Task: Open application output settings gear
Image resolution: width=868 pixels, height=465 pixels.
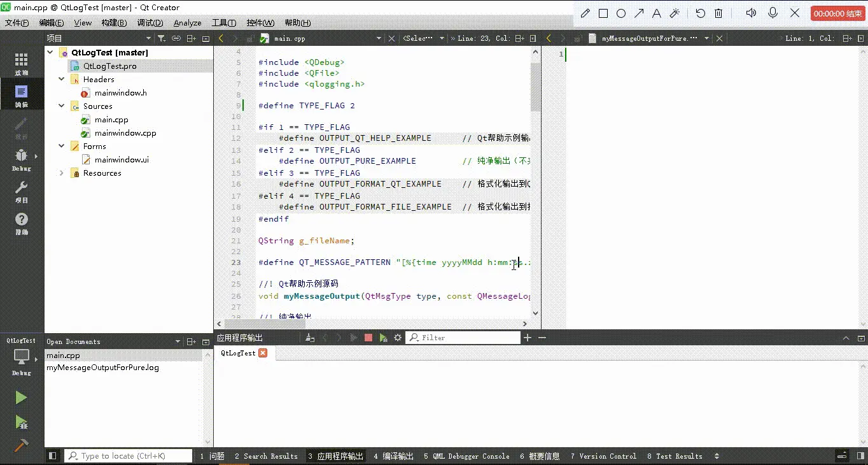Action: [398, 338]
